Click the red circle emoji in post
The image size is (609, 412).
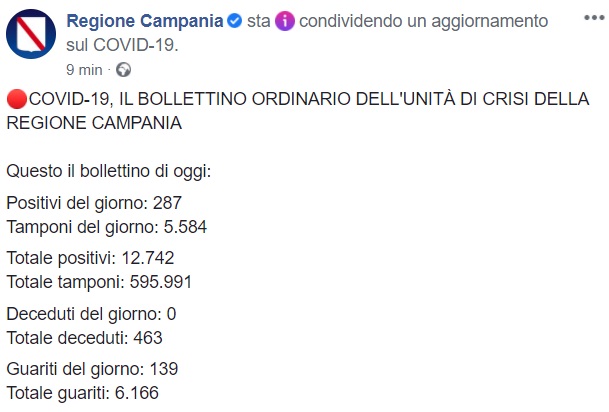tap(17, 99)
